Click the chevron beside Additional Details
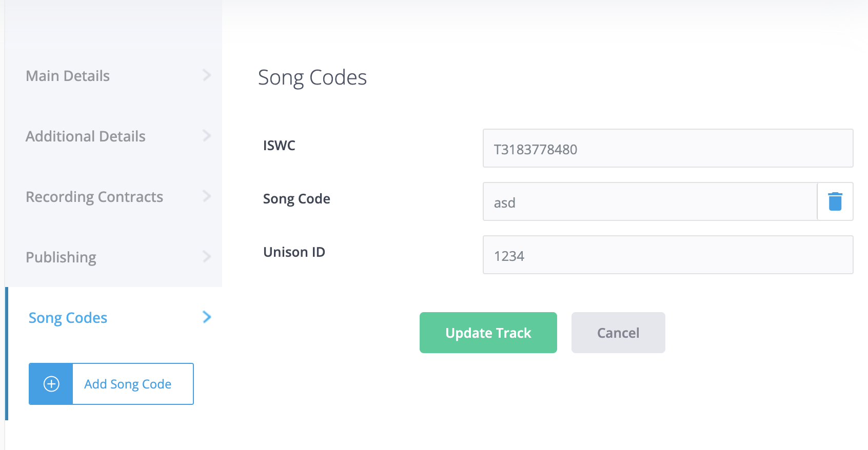The width and height of the screenshot is (868, 450). click(x=207, y=136)
